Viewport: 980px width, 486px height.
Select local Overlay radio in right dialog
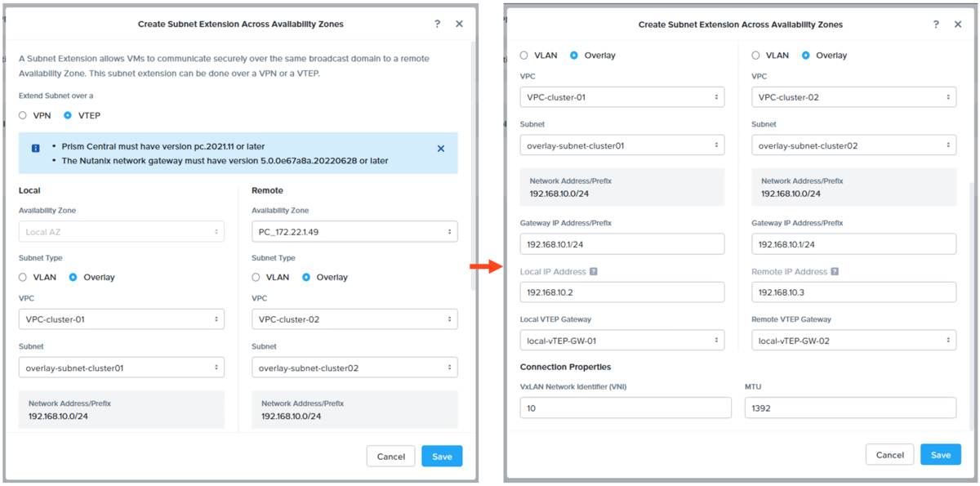click(574, 56)
